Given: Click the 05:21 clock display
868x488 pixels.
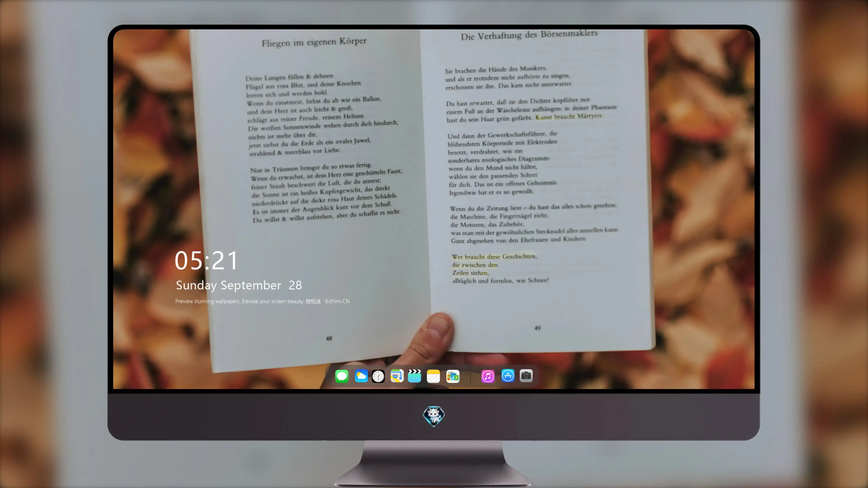Looking at the screenshot, I should pos(206,261).
